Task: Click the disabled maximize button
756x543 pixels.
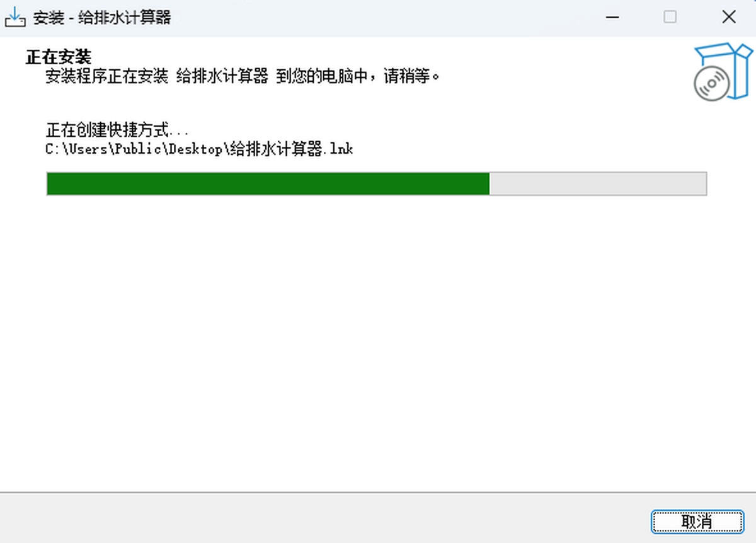Action: tap(670, 18)
